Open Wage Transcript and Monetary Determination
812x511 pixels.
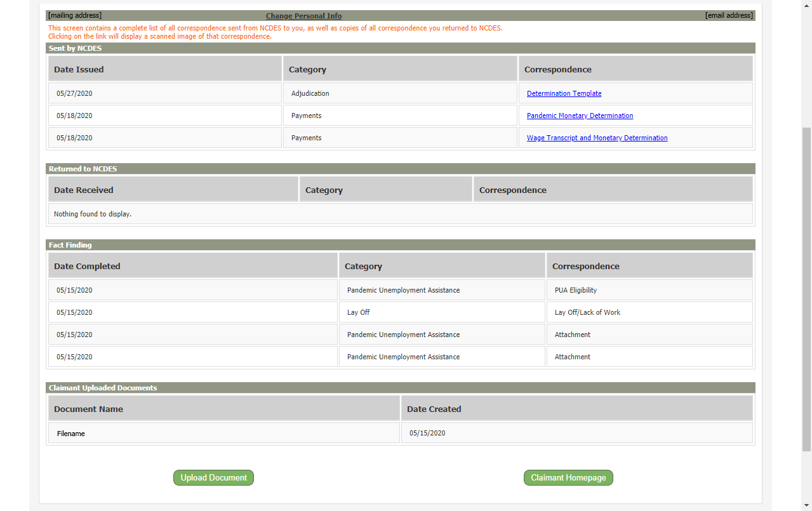(597, 138)
